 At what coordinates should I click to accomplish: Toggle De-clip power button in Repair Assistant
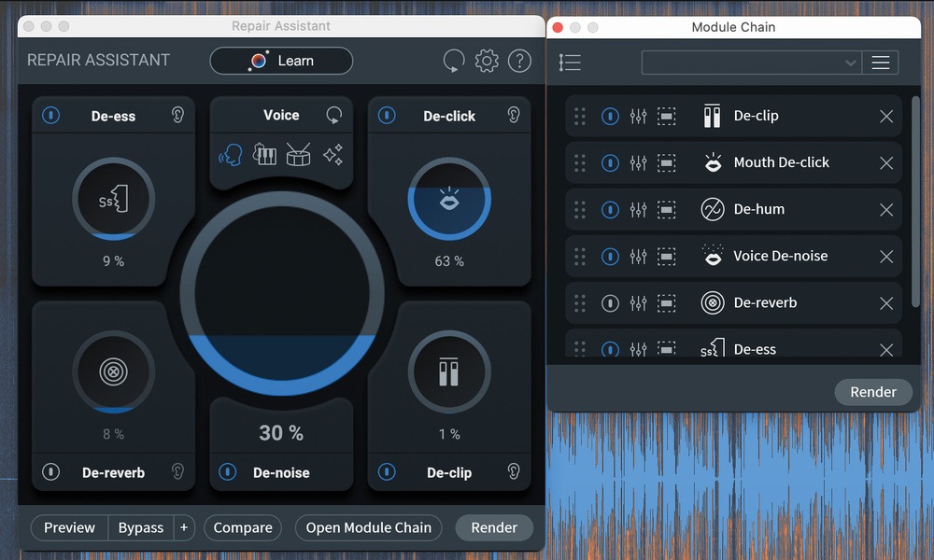[387, 472]
